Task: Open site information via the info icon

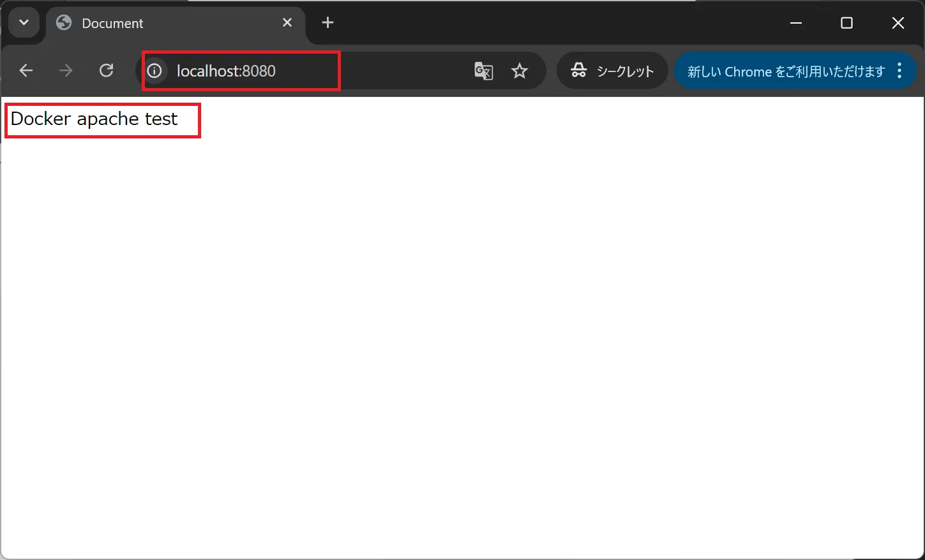Action: click(x=154, y=71)
